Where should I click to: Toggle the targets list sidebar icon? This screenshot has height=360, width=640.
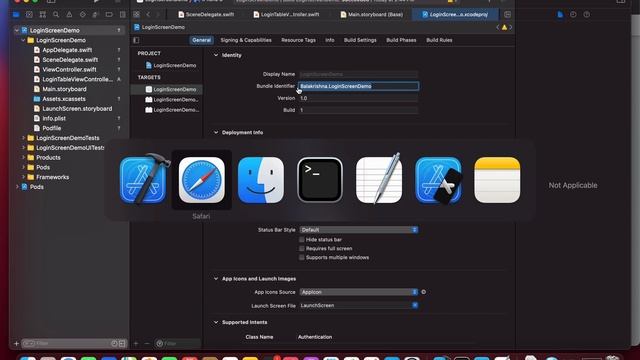point(136,40)
